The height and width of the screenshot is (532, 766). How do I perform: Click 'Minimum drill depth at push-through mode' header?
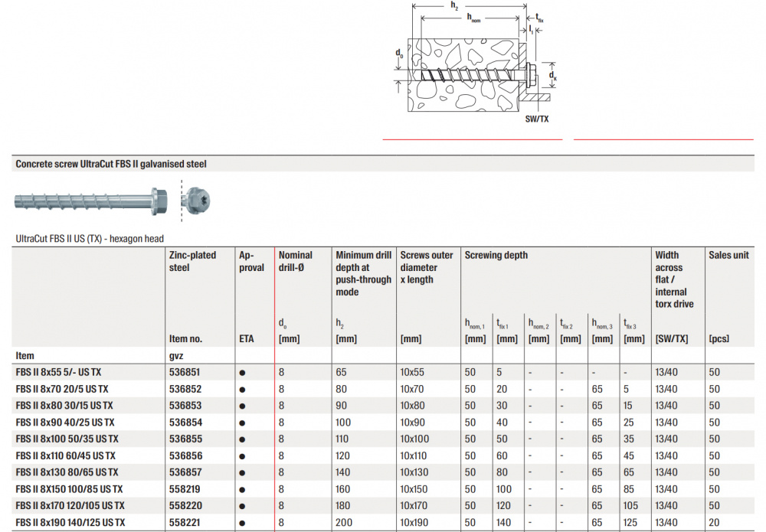[x=363, y=273]
